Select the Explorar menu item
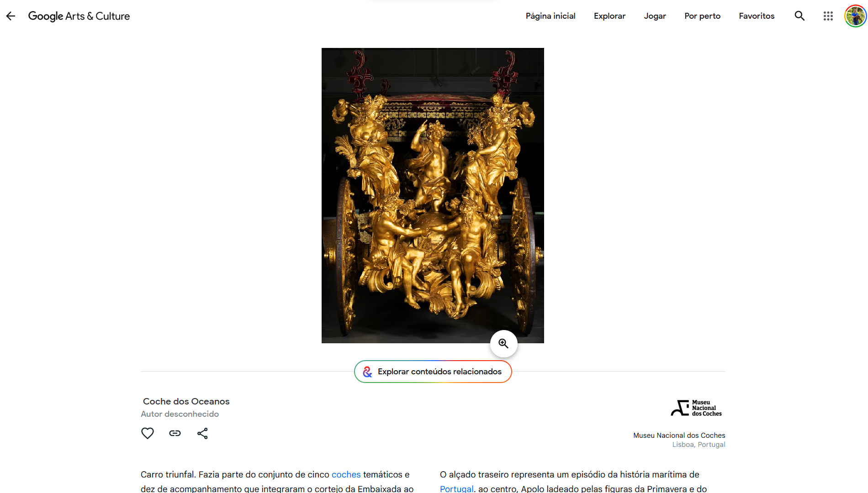868x493 pixels. point(609,16)
